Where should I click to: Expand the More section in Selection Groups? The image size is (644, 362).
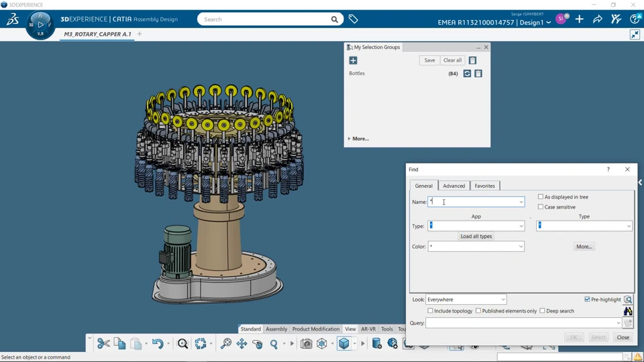click(x=358, y=139)
